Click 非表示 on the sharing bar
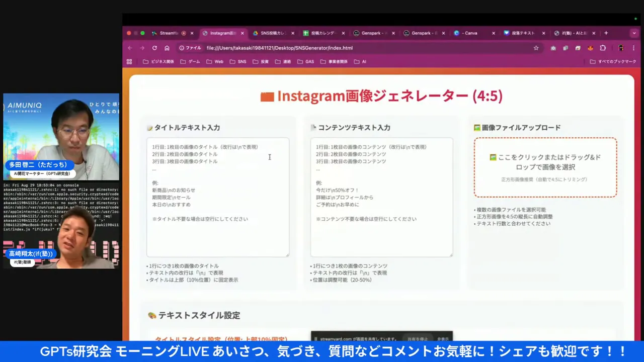Image resolution: width=644 pixels, height=362 pixels. tap(443, 339)
